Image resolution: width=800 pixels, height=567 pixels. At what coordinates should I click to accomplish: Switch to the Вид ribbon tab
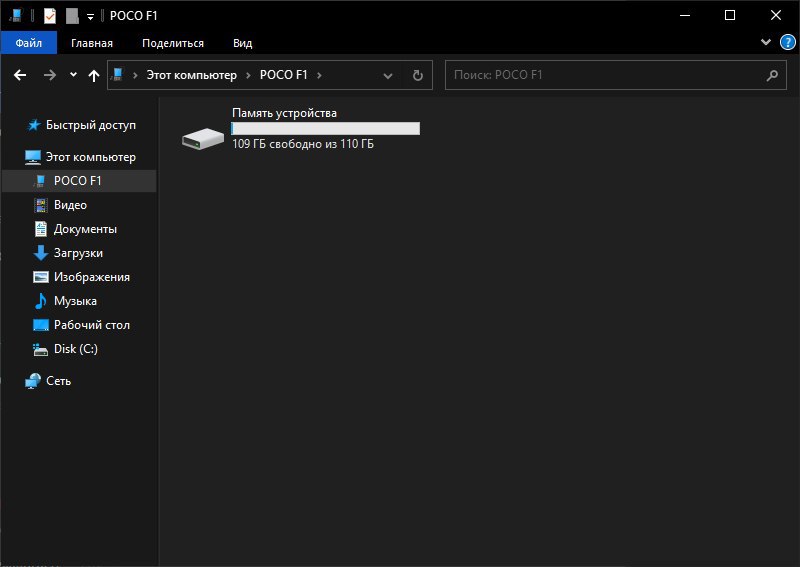coord(242,43)
